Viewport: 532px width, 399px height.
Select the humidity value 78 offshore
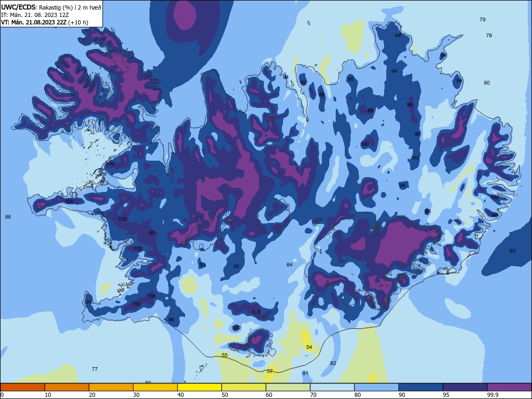click(x=489, y=35)
